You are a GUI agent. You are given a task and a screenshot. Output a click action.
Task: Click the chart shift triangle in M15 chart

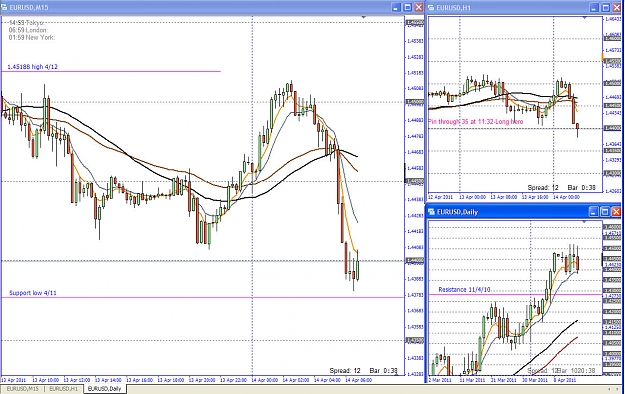tap(364, 17)
